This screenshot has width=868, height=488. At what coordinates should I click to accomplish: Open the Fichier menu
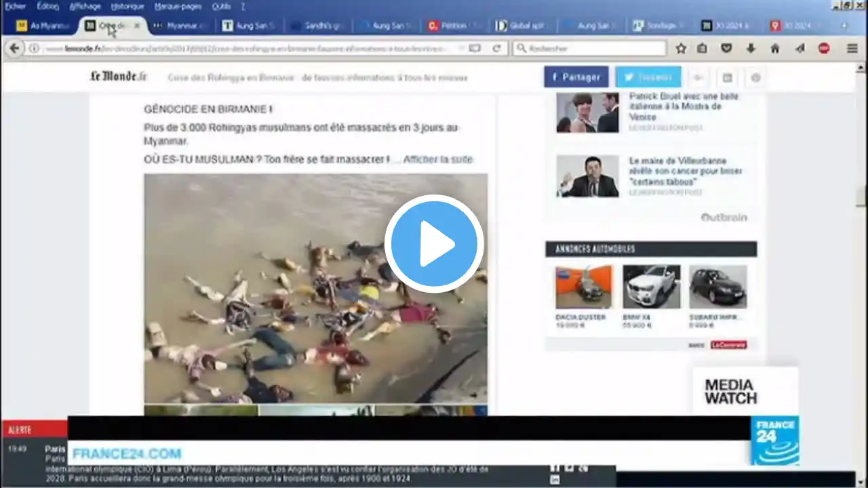(15, 6)
